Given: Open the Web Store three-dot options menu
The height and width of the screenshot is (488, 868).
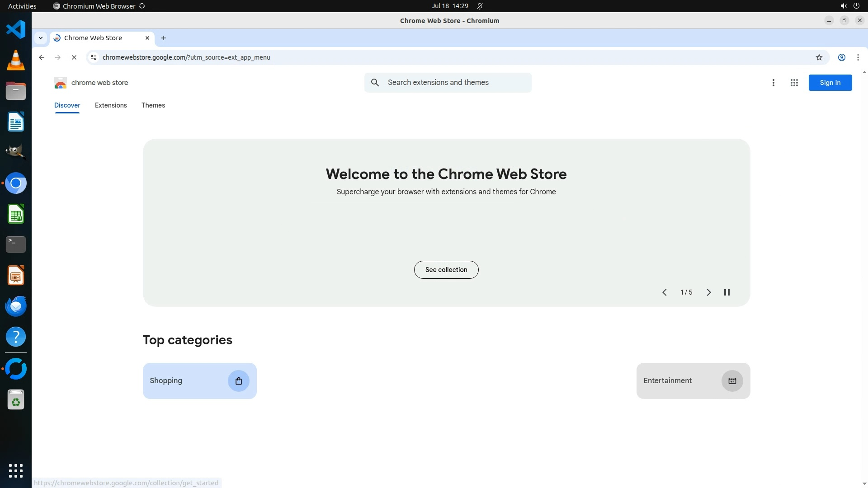Looking at the screenshot, I should point(774,83).
